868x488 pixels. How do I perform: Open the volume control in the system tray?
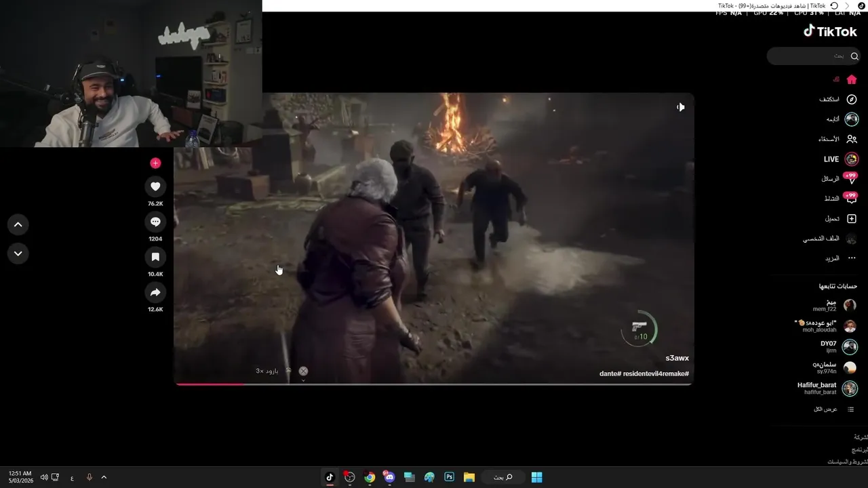coord(44,477)
